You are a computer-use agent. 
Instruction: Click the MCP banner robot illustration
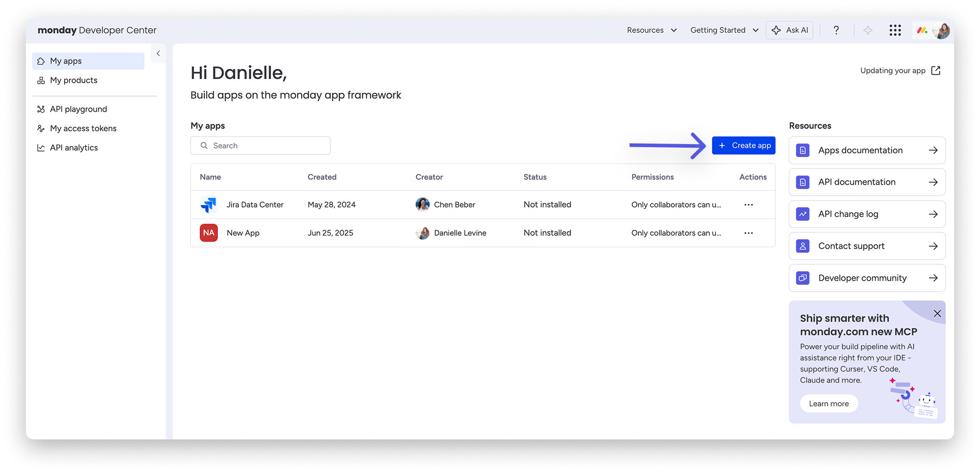[914, 398]
